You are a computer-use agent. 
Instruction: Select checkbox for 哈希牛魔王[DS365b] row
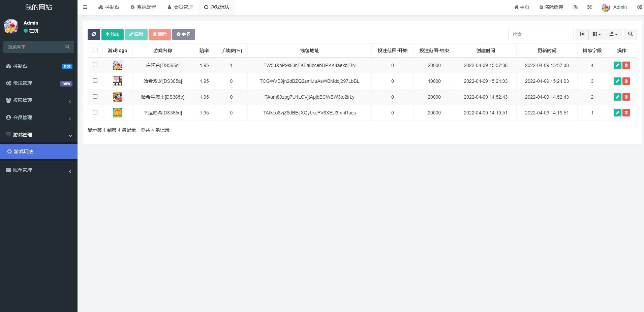coord(95,97)
